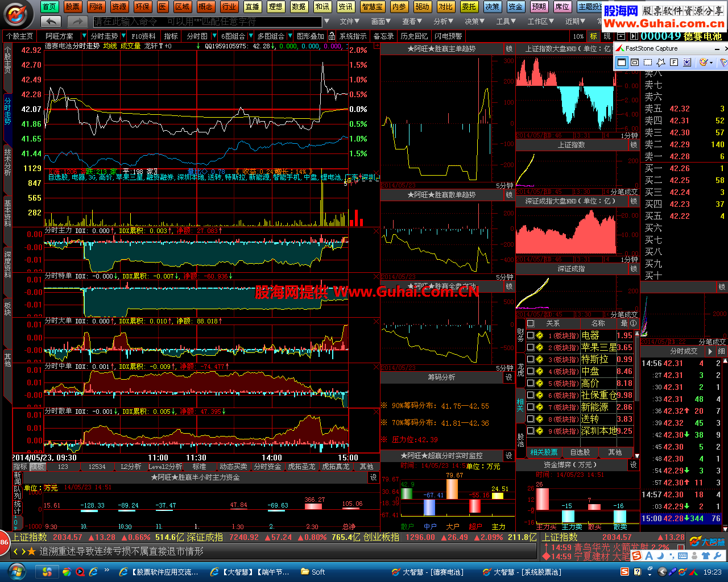
Task: Select the 技术分析 vertical sidebar tab
Action: [x=7, y=161]
